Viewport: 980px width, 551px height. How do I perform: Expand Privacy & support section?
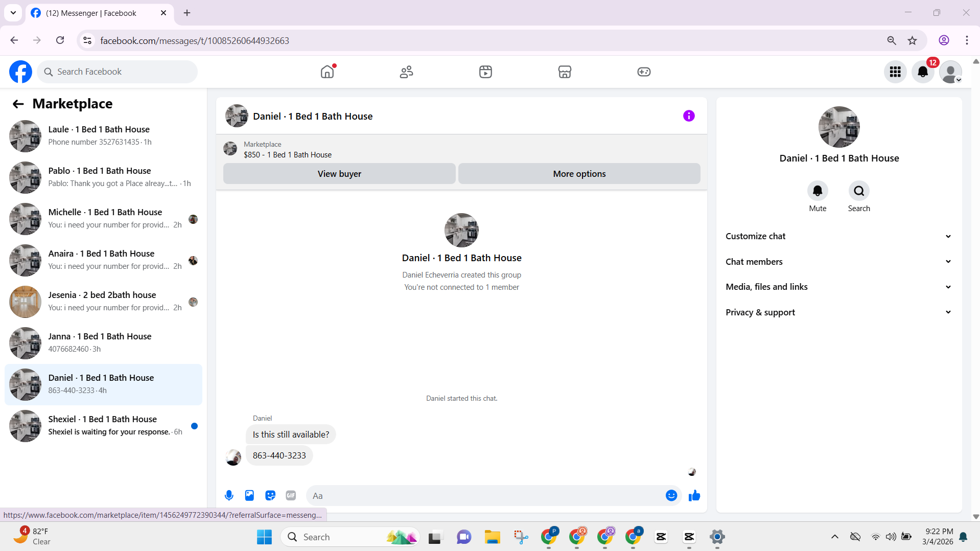point(838,312)
